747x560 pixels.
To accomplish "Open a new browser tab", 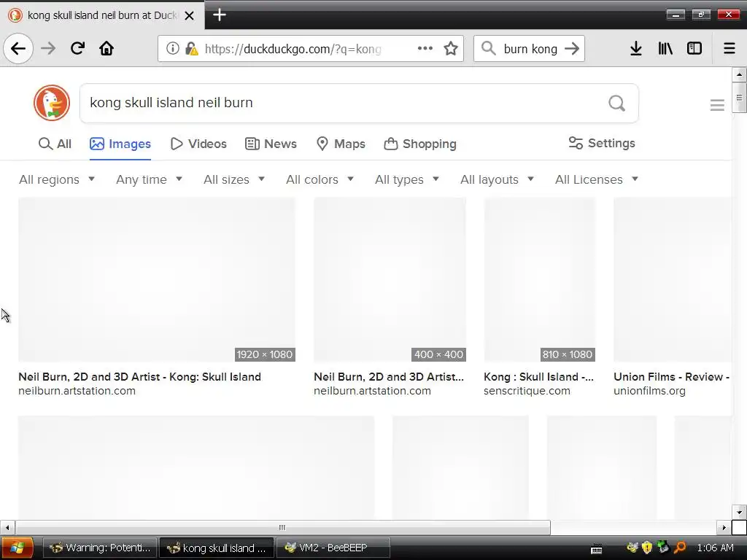I will point(219,15).
